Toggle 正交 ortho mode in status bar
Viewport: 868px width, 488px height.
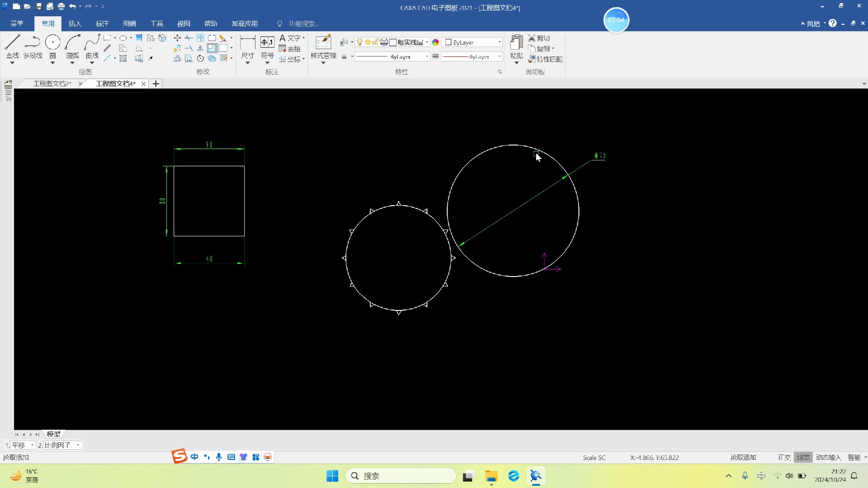[x=784, y=457]
